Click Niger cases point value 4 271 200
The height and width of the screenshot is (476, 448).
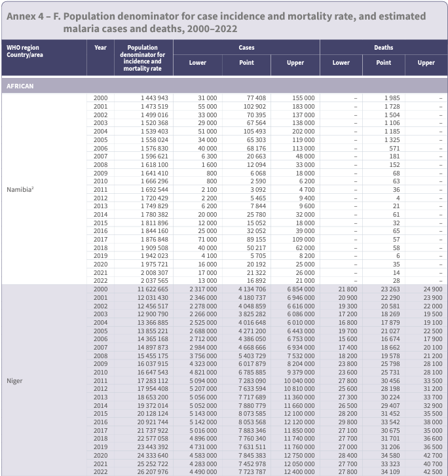252,331
